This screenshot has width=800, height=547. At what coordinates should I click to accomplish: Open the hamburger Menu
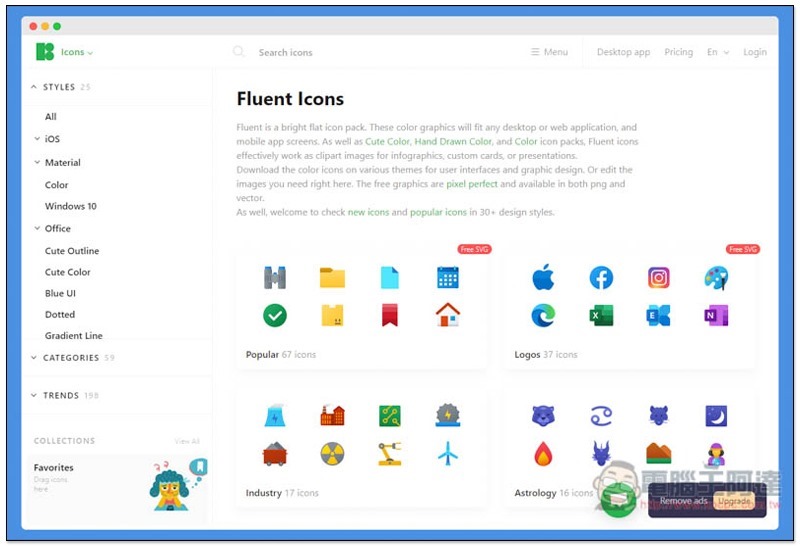tap(549, 52)
